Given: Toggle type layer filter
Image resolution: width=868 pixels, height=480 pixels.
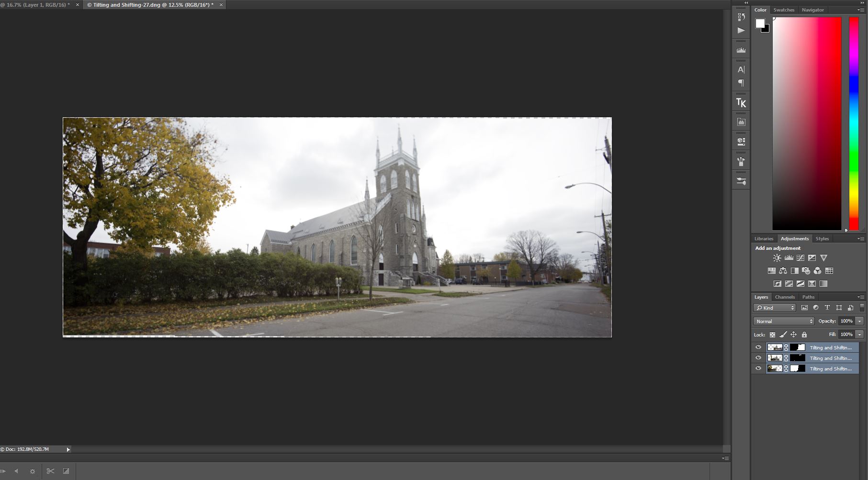Looking at the screenshot, I should [x=827, y=308].
